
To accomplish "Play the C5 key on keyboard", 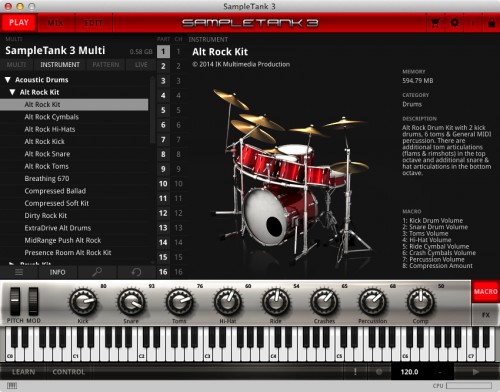I will point(339,356).
